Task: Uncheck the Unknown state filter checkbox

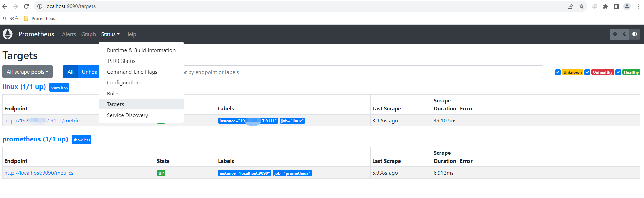Action: (558, 72)
